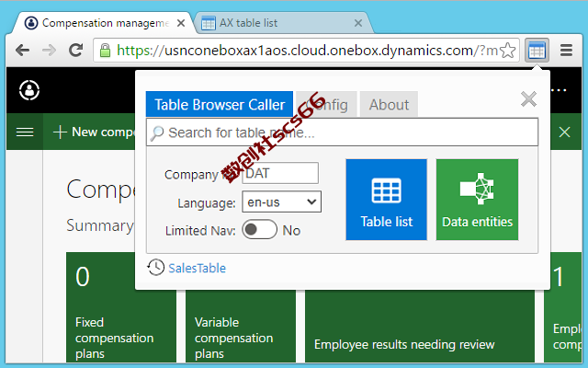Click the Company DAT input field

coord(280,173)
